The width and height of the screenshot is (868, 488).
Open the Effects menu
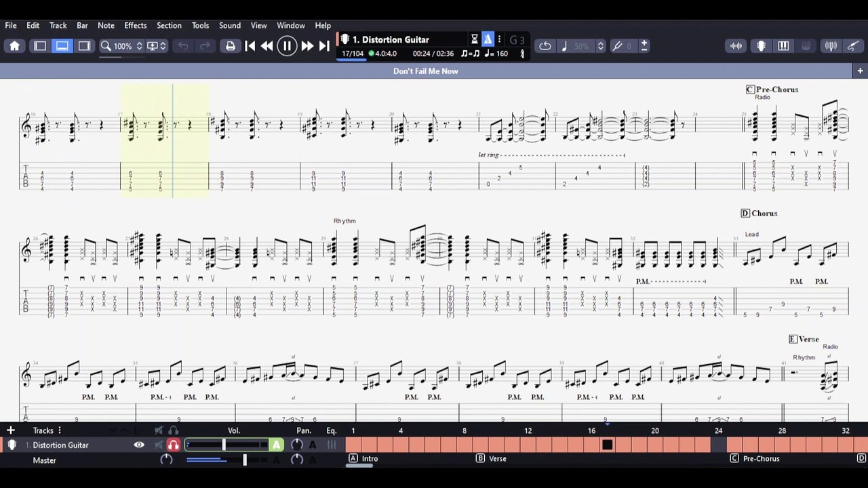coord(135,26)
